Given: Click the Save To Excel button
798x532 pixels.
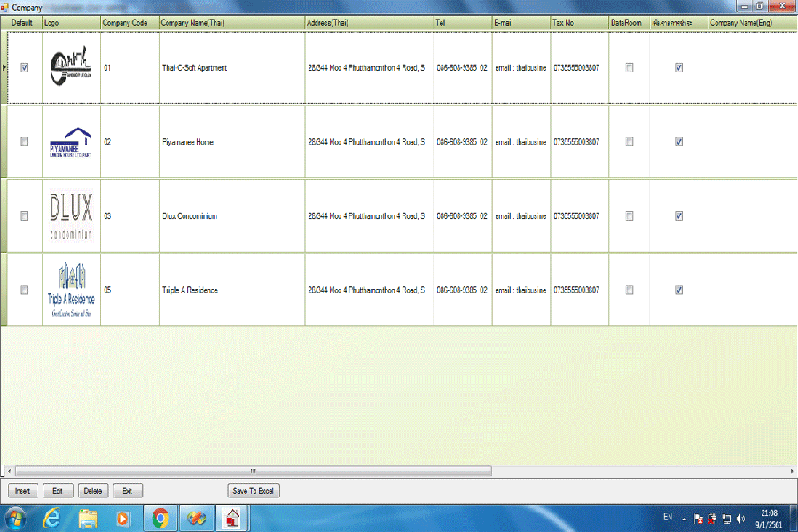Looking at the screenshot, I should (254, 490).
